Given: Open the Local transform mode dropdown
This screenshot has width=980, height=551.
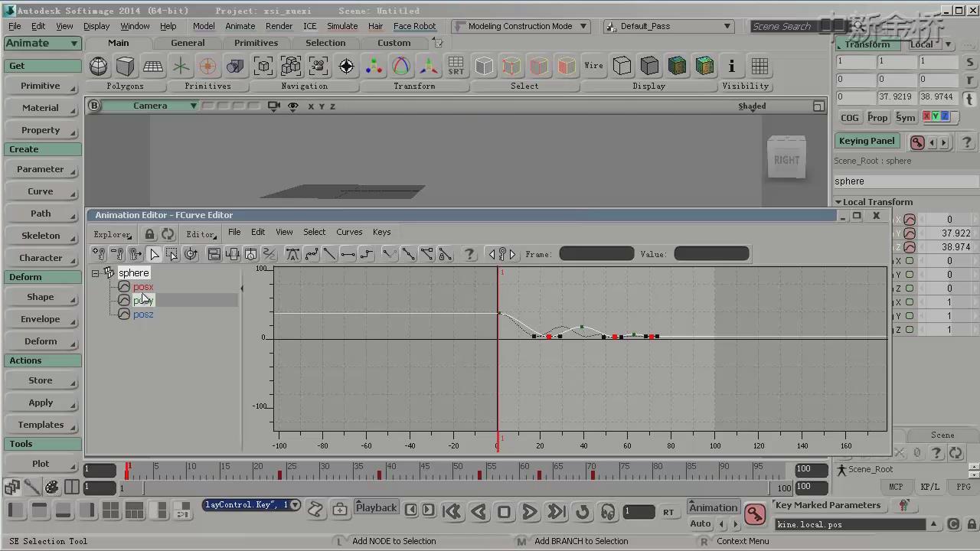Looking at the screenshot, I should click(929, 44).
